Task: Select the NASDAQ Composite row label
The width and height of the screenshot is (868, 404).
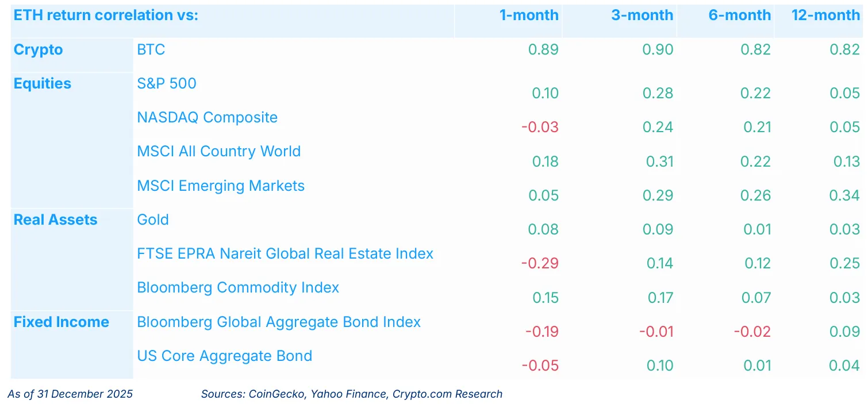Action: coord(208,118)
